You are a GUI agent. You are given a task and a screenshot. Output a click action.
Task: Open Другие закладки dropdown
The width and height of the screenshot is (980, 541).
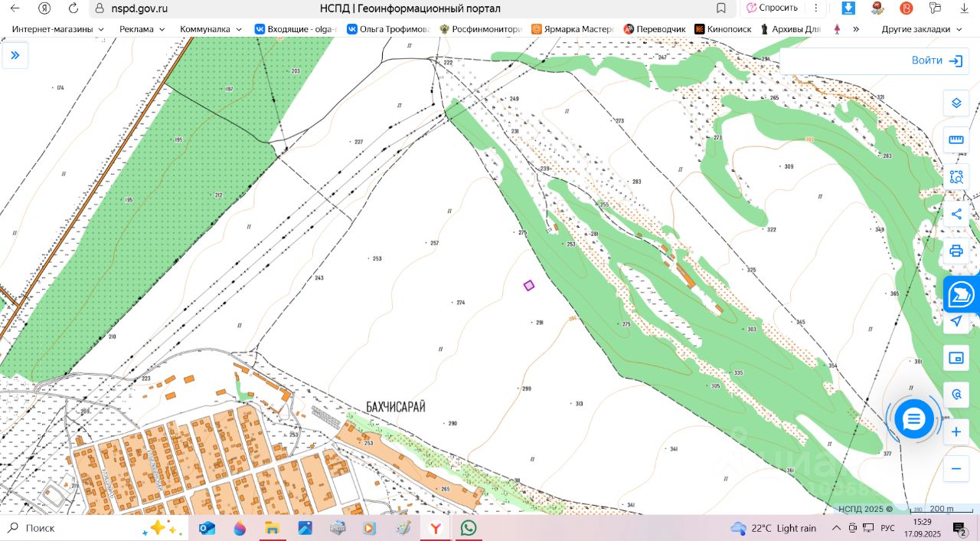921,29
